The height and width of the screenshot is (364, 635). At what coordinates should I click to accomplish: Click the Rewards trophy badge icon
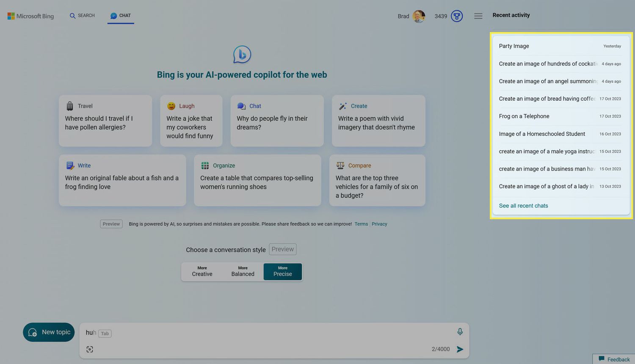[457, 16]
